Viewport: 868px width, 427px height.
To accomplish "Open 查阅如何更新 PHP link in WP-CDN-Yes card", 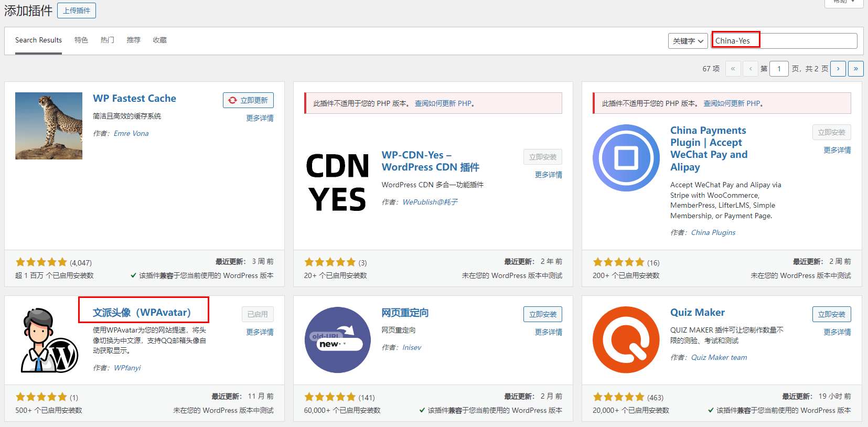I will pos(443,103).
